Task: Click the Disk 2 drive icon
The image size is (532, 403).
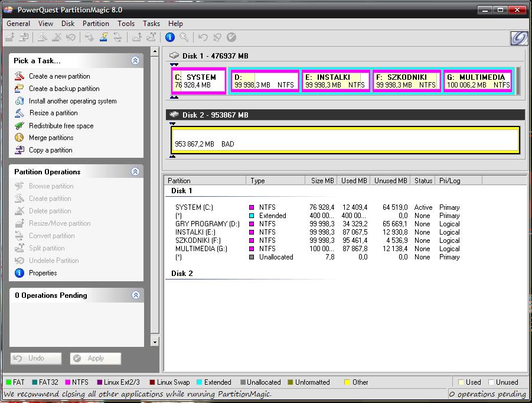Action: [174, 115]
